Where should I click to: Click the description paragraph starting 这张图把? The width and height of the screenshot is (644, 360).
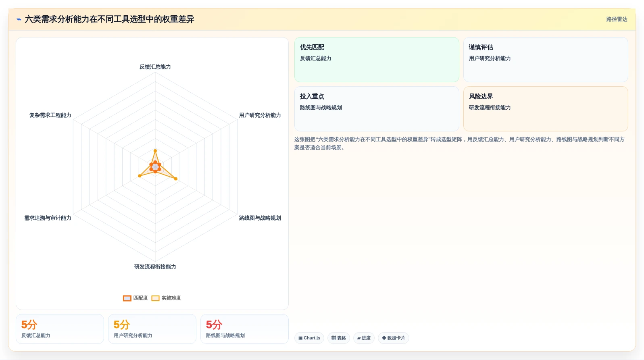point(459,144)
